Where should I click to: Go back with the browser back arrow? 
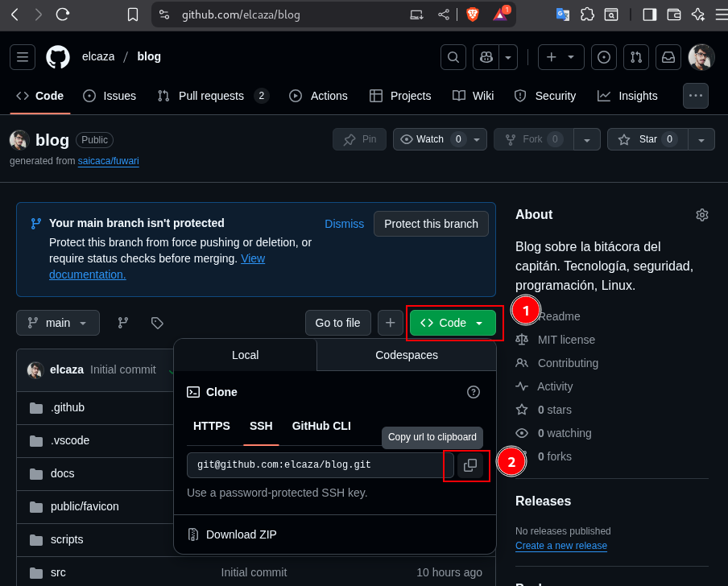[x=14, y=14]
